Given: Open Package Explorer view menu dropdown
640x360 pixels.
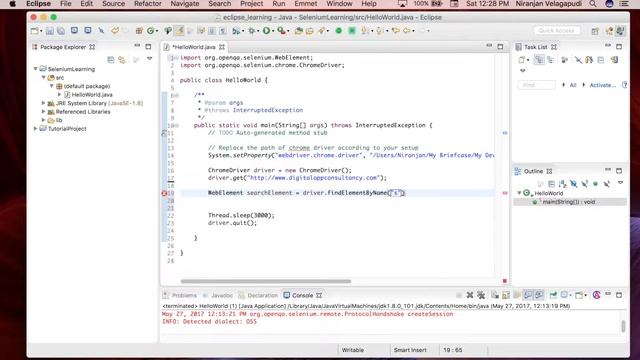Looking at the screenshot, I should [150, 59].
